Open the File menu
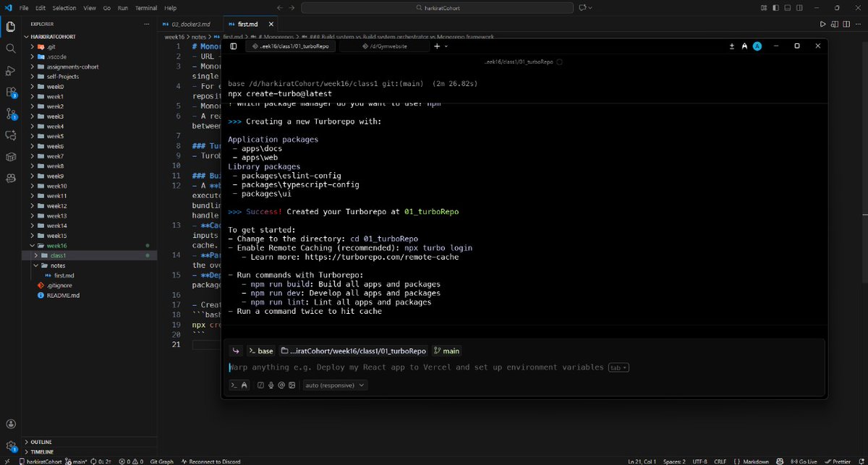Image resolution: width=868 pixels, height=465 pixels. (x=24, y=7)
